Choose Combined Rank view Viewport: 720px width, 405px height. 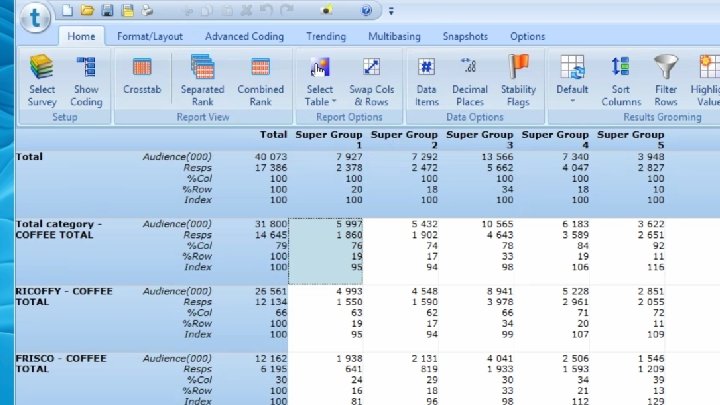click(x=260, y=80)
